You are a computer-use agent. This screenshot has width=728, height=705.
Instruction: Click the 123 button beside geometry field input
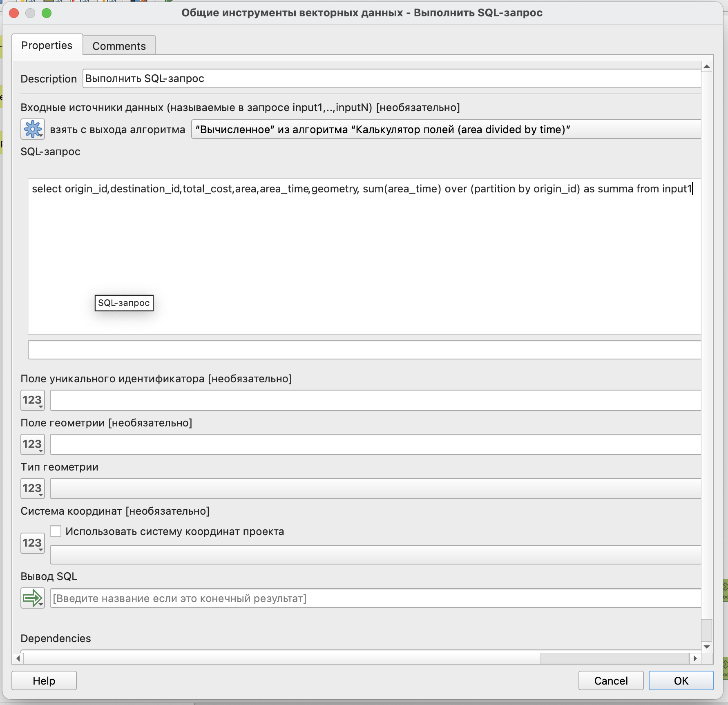point(33,444)
